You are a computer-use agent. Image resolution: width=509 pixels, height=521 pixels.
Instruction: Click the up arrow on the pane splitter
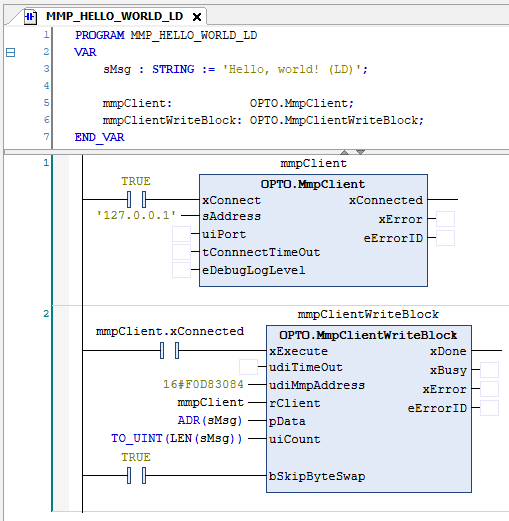[345, 152]
